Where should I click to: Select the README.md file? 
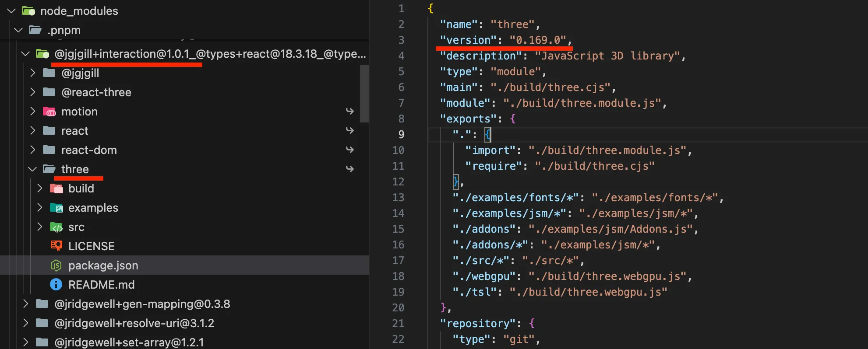point(101,285)
